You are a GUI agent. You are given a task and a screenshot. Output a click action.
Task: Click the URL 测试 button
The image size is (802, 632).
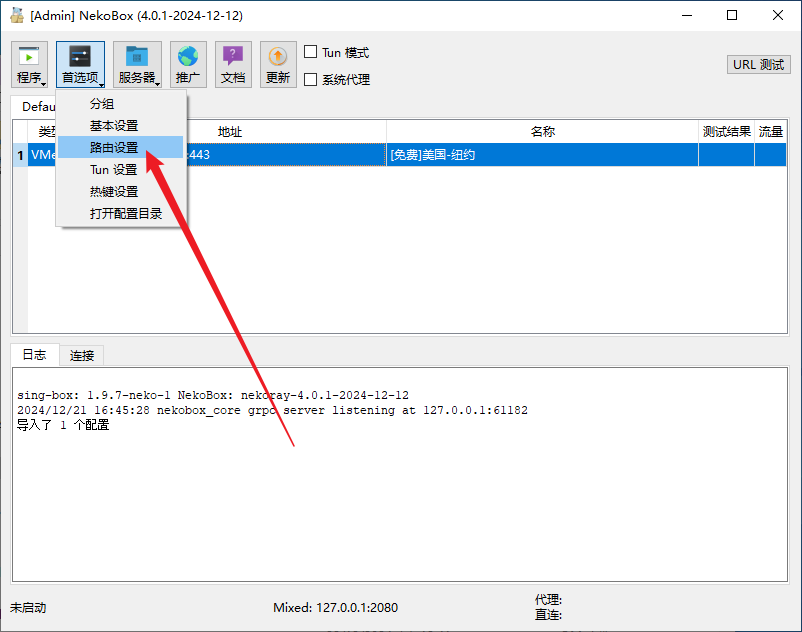tap(759, 64)
